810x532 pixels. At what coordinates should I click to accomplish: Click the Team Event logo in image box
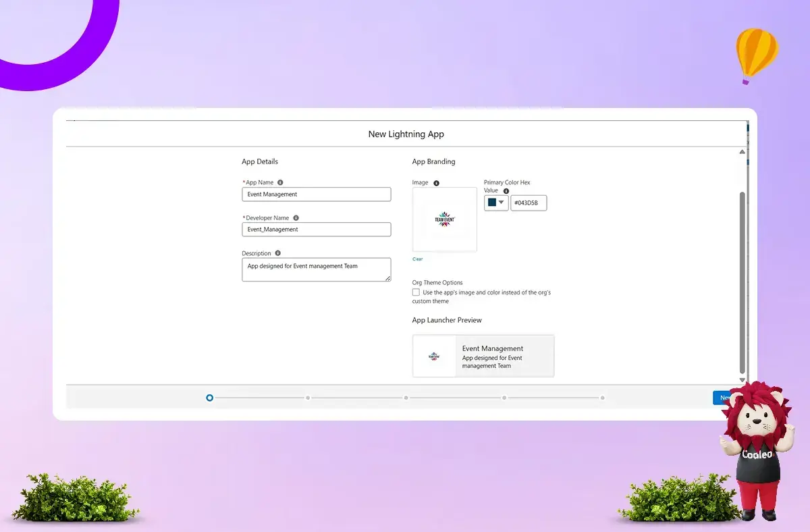coord(444,219)
